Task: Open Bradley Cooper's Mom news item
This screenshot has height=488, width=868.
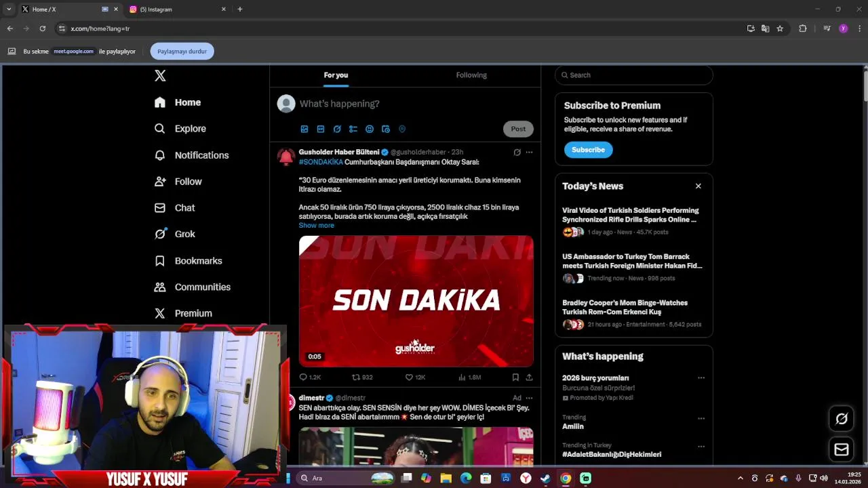Action: [x=633, y=313]
